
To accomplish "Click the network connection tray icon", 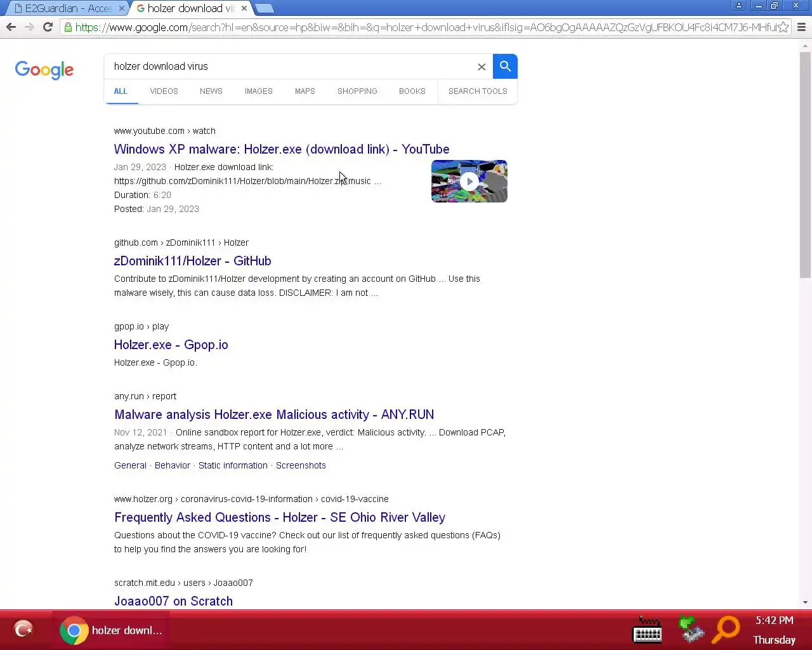I will pos(691,630).
